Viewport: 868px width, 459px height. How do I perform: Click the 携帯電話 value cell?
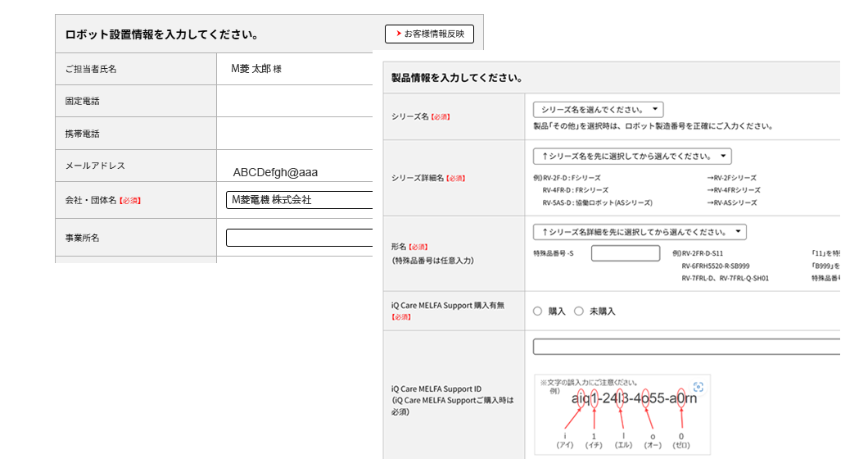(x=295, y=133)
